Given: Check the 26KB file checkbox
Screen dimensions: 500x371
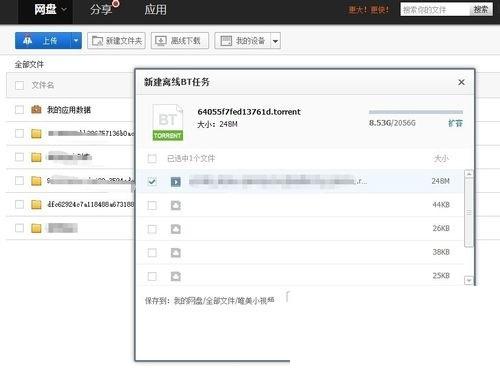Looking at the screenshot, I should [152, 229].
